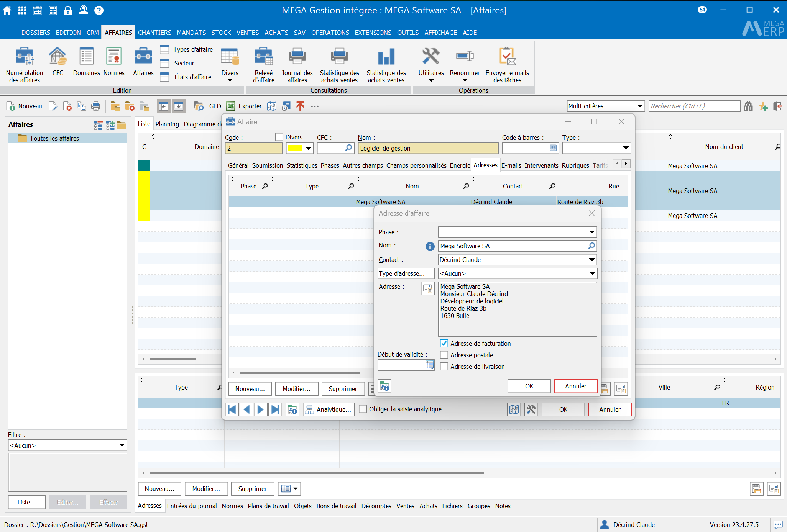Click the teal color cell in list

pos(144,166)
